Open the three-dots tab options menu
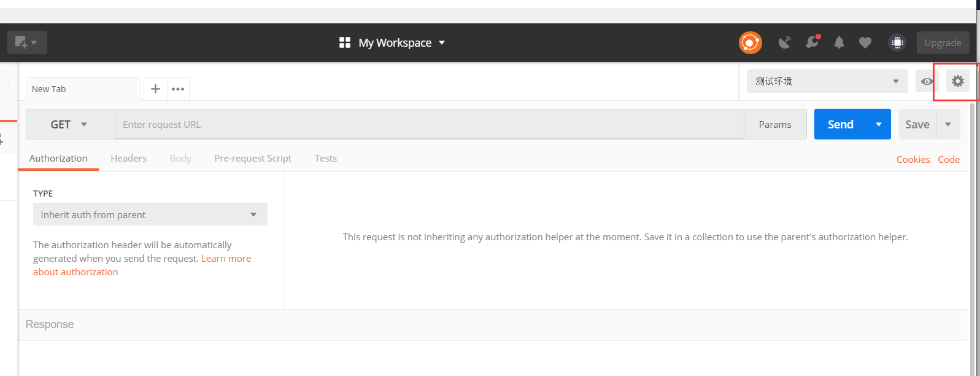 [178, 89]
